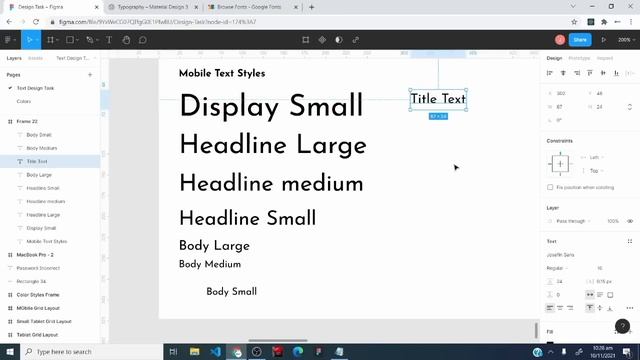The image size is (640, 360).
Task: Click the Align left icon
Action: coord(550,73)
